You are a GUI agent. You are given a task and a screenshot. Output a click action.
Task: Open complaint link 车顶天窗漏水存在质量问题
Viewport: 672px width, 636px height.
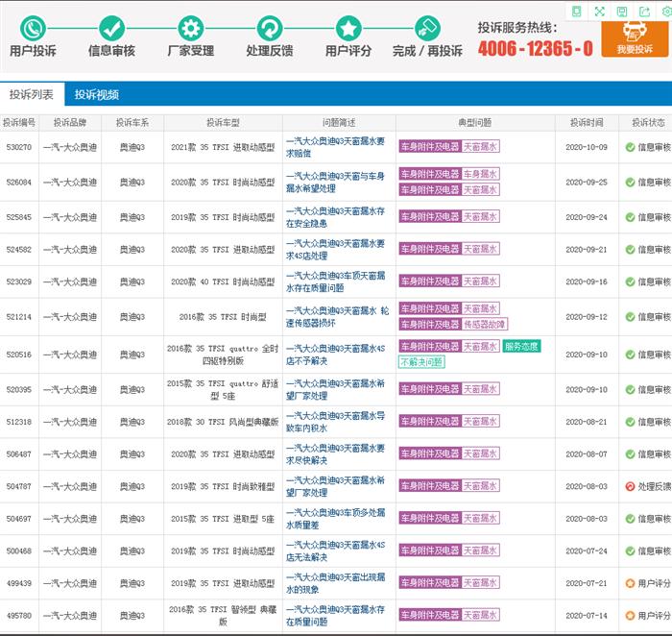tap(335, 281)
